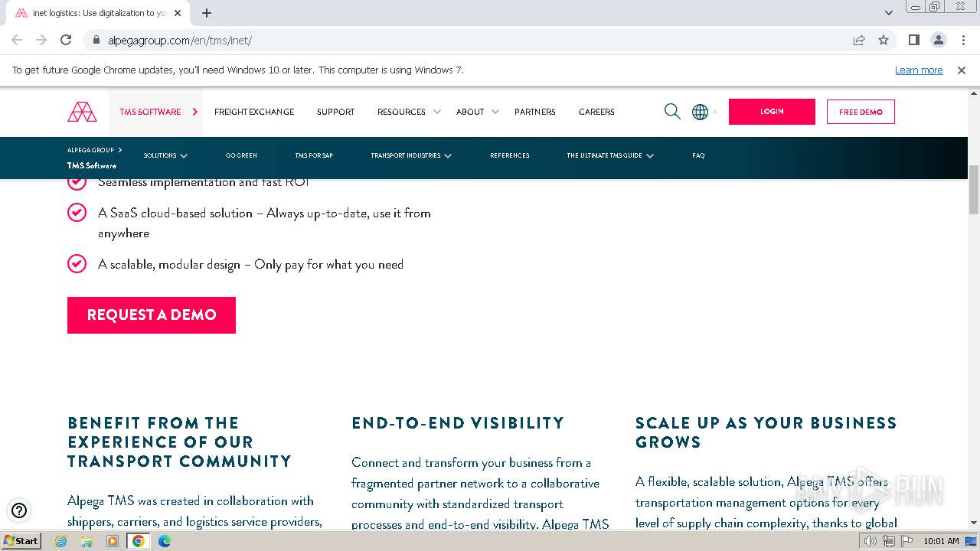Image resolution: width=980 pixels, height=551 pixels.
Task: Open the language selector arrow next to the globe
Action: [x=715, y=112]
